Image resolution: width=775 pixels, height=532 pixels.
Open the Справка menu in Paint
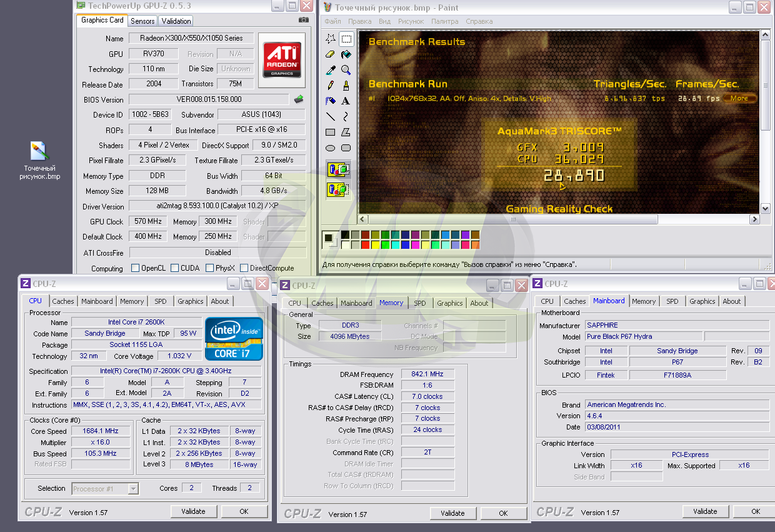pyautogui.click(x=479, y=21)
